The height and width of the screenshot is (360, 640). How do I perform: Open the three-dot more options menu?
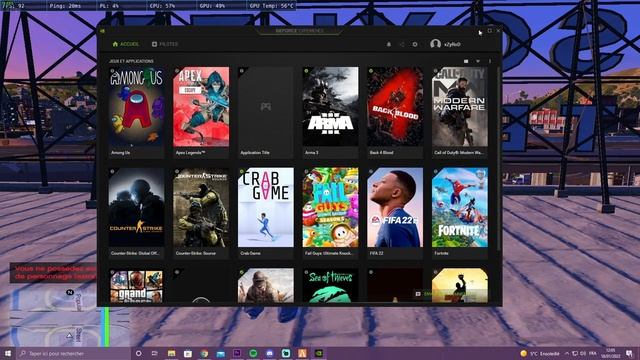[x=490, y=61]
